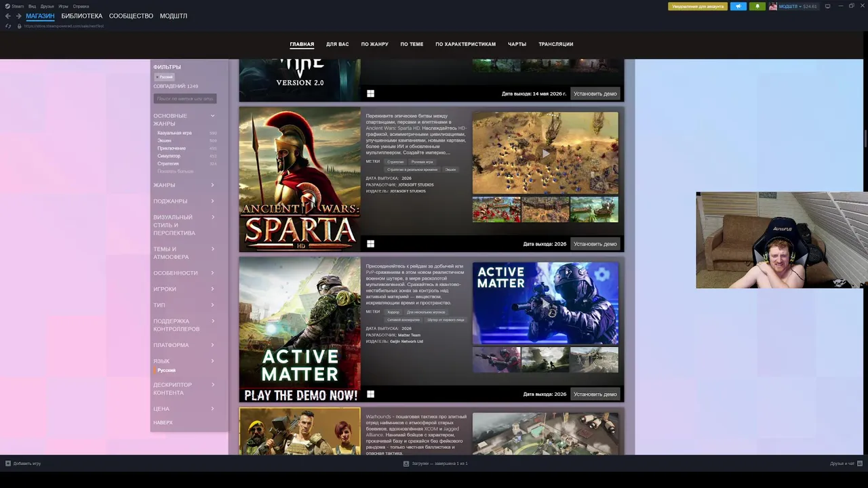Click the Steam logo in the menu bar
This screenshot has width=868, height=488.
click(x=7, y=6)
